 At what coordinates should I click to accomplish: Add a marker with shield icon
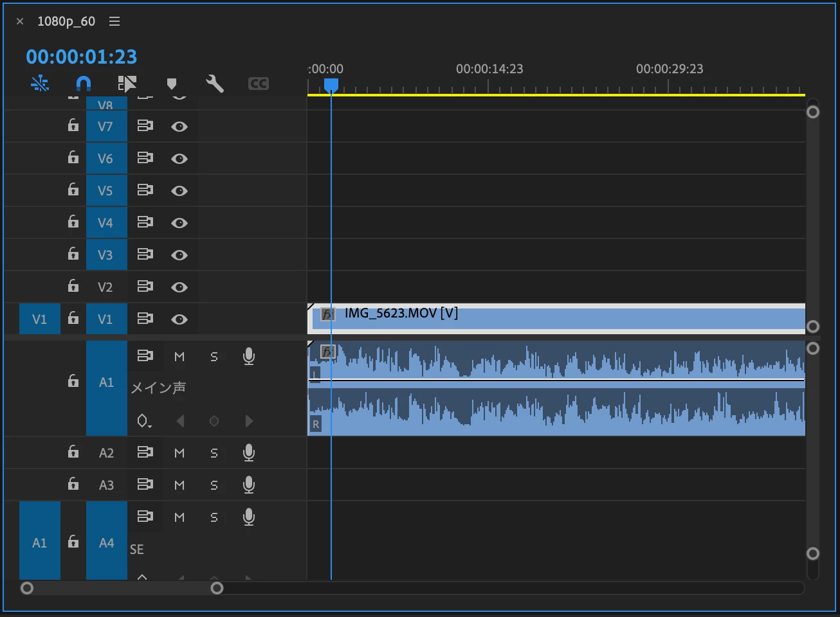(x=171, y=84)
